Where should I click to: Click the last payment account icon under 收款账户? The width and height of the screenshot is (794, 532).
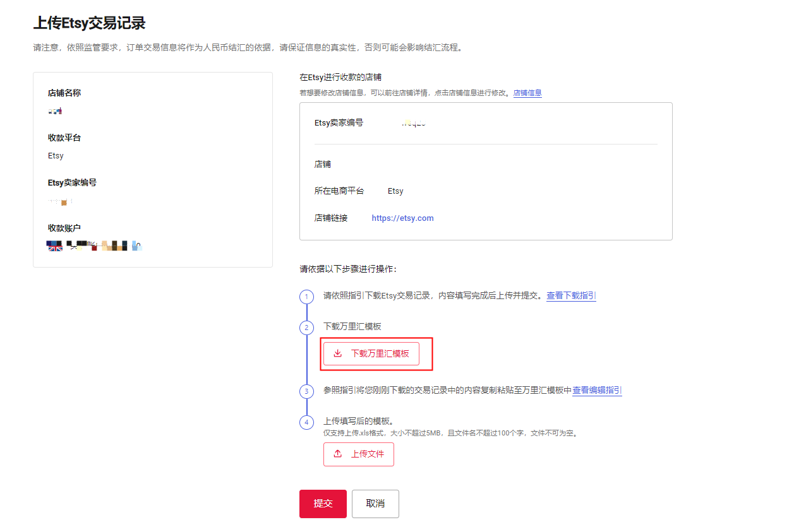click(x=138, y=245)
